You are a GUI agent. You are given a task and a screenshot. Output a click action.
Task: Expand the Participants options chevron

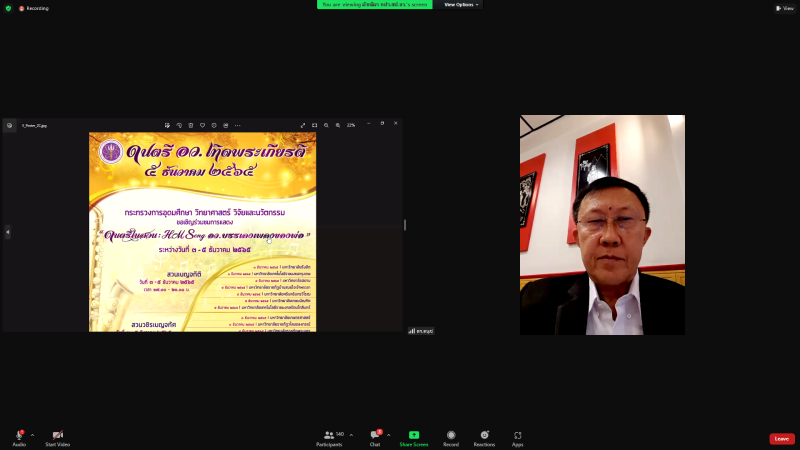[x=351, y=435]
